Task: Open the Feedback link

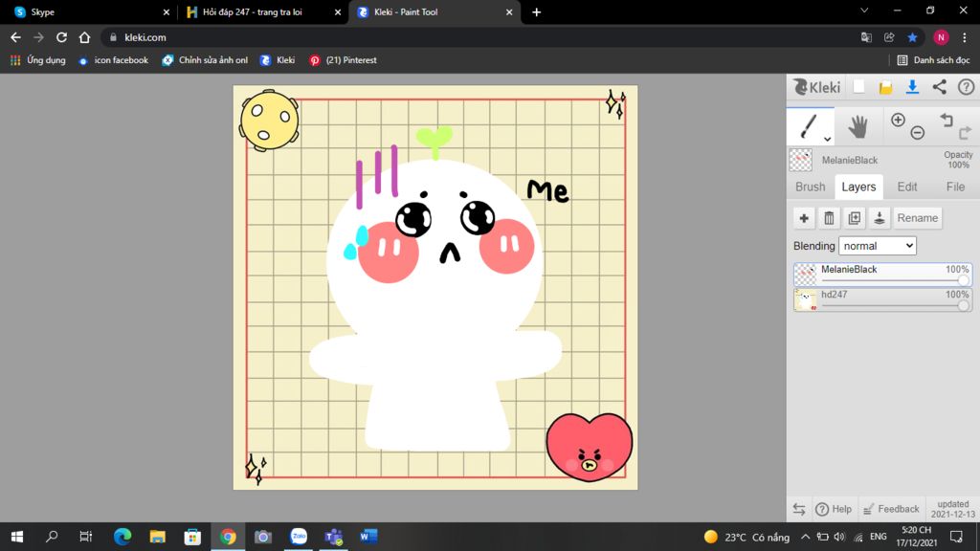Action: 891,509
